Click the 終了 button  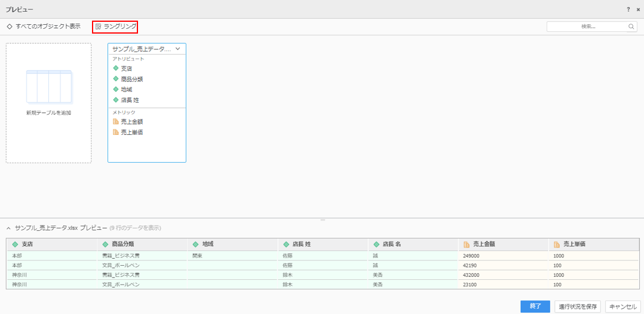(535, 306)
